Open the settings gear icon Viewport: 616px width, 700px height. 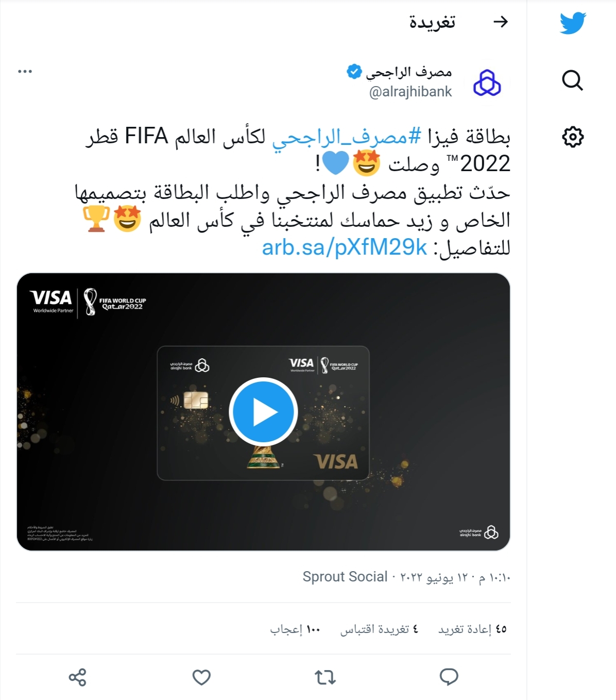click(573, 137)
